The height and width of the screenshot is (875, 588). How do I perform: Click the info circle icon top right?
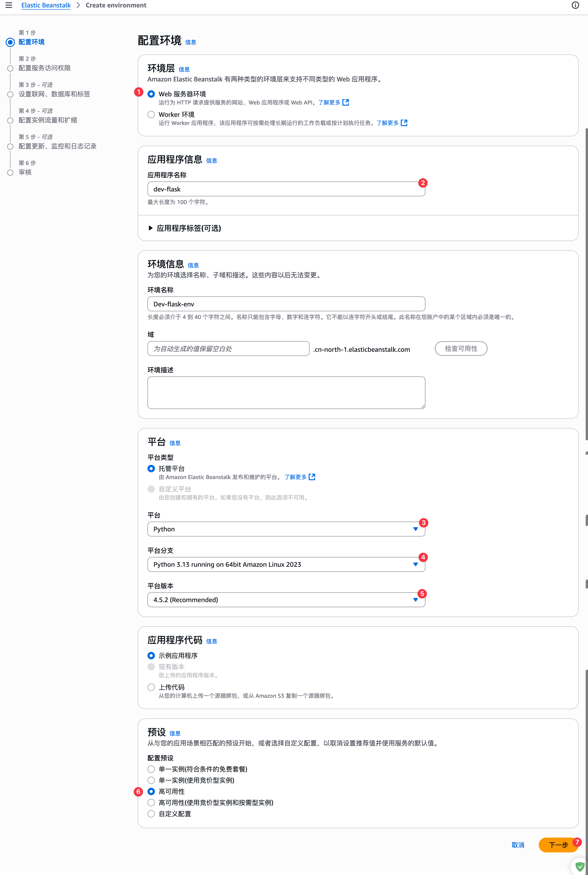pos(575,5)
